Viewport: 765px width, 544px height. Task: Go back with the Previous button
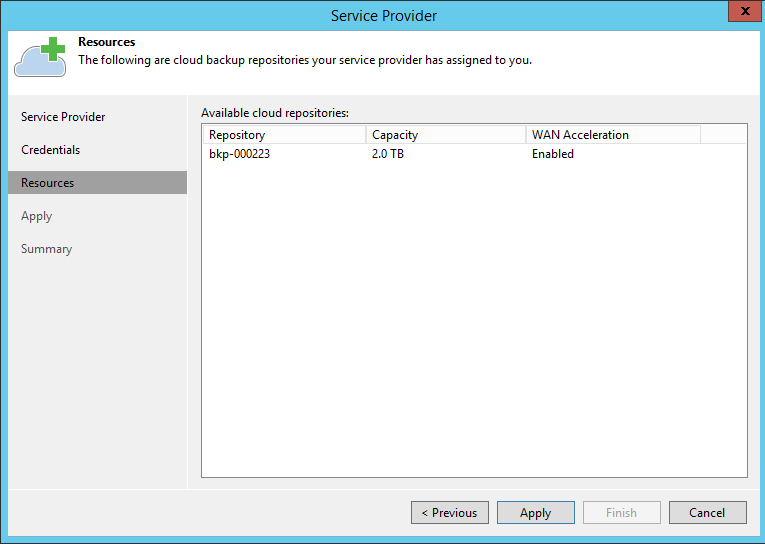coord(450,512)
